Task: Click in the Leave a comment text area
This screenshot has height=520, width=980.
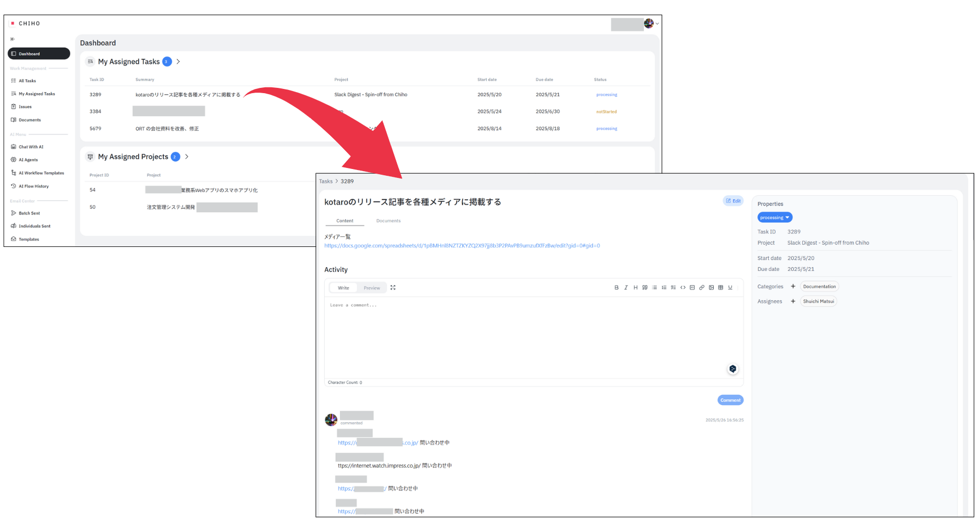Action: point(533,335)
